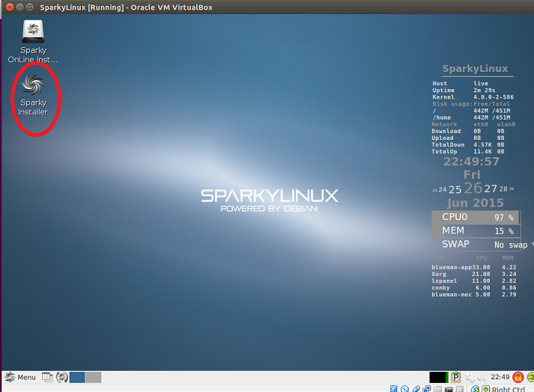Viewport: 534px width, 392px height.
Task: Click the blueman-app process row
Action: (474, 267)
